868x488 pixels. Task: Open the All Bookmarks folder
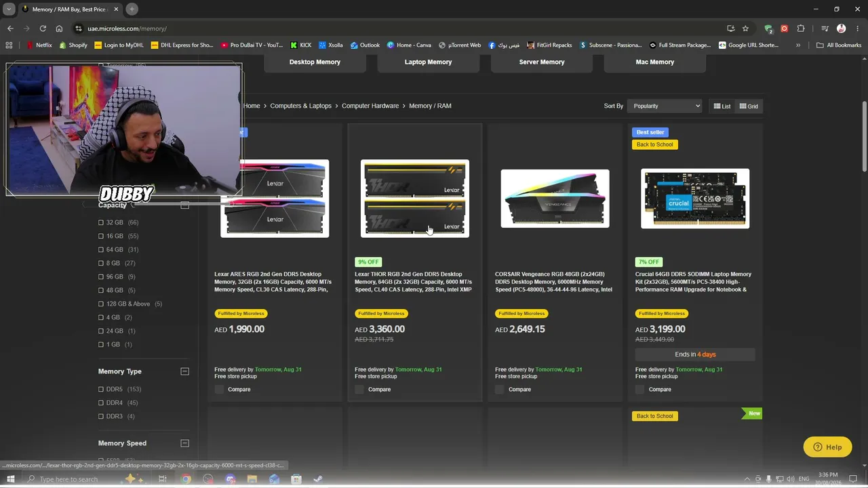(839, 45)
